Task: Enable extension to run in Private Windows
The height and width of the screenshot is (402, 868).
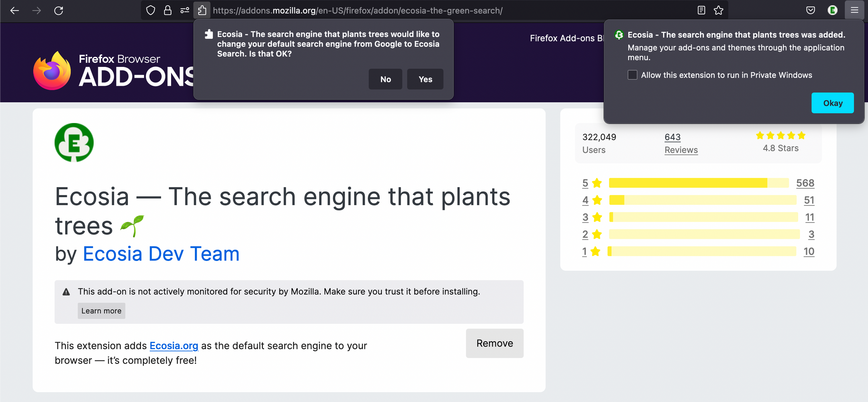Action: coord(632,75)
